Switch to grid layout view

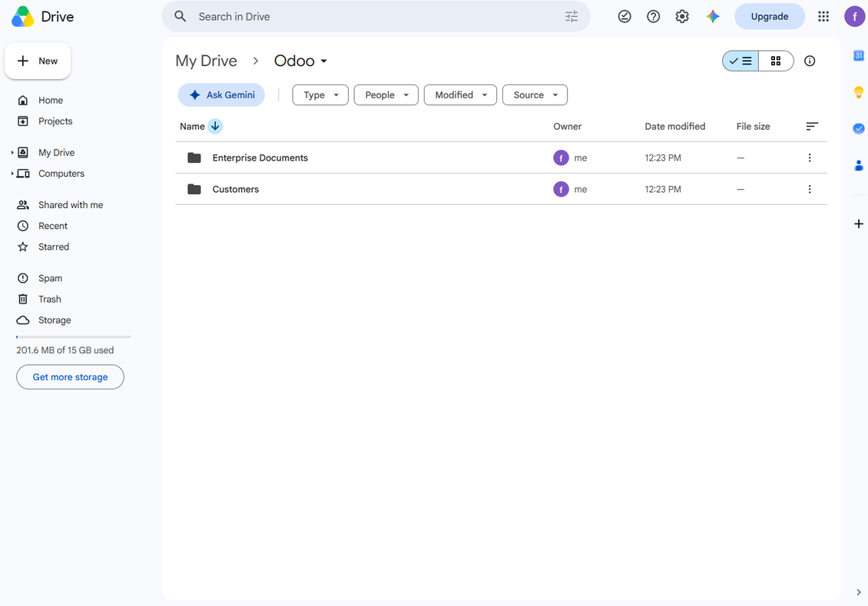(776, 61)
